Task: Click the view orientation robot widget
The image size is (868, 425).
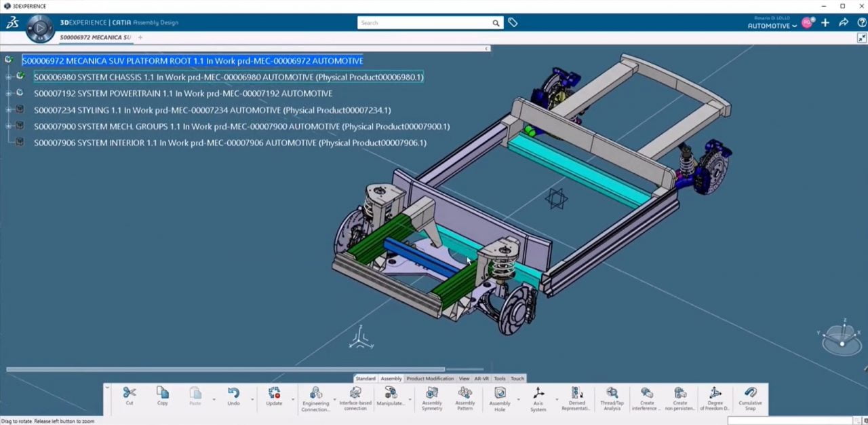Action: click(842, 337)
